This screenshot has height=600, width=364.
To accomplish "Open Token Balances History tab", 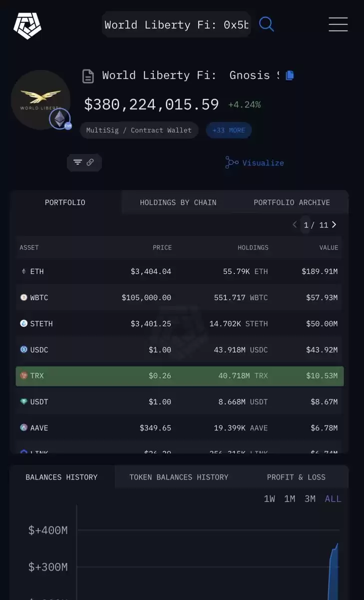I will (179, 477).
